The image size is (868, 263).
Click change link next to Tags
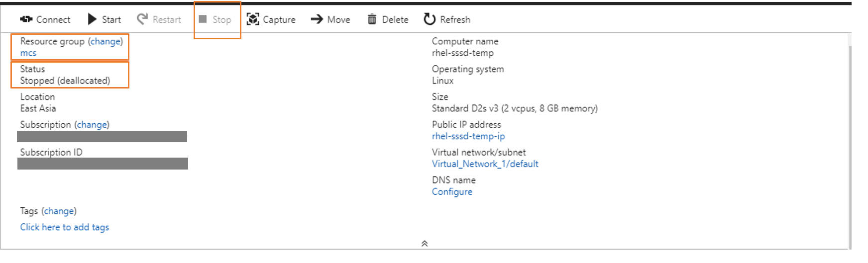[59, 211]
